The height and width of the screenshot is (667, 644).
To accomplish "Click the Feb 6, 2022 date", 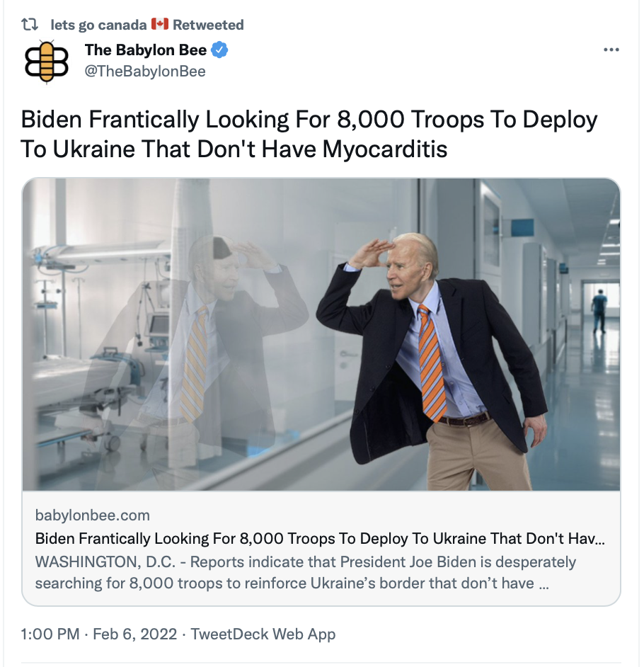I will tap(134, 634).
